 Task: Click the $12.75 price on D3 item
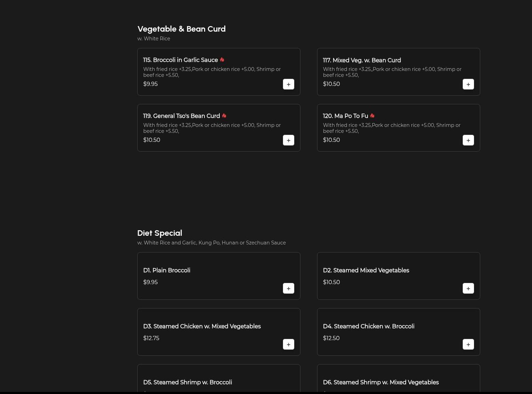point(151,338)
